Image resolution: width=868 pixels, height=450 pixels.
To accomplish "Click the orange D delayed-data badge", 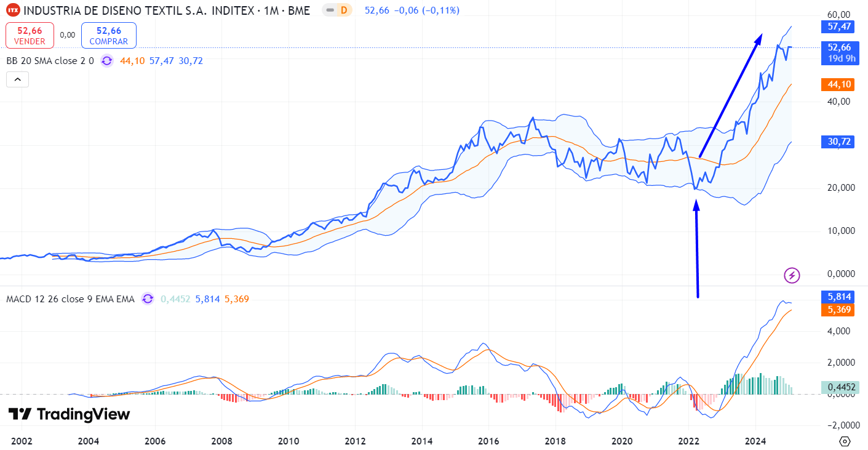I will click(343, 10).
